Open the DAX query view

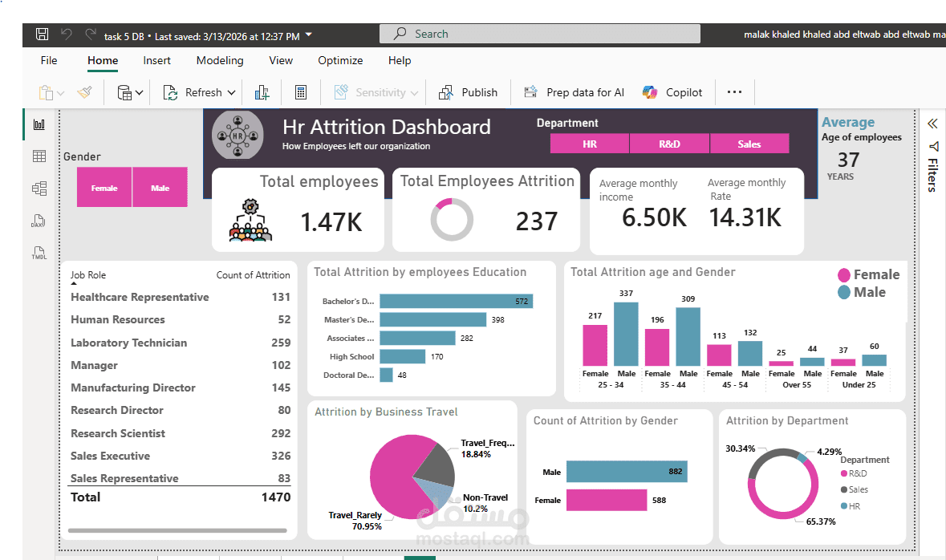click(38, 221)
